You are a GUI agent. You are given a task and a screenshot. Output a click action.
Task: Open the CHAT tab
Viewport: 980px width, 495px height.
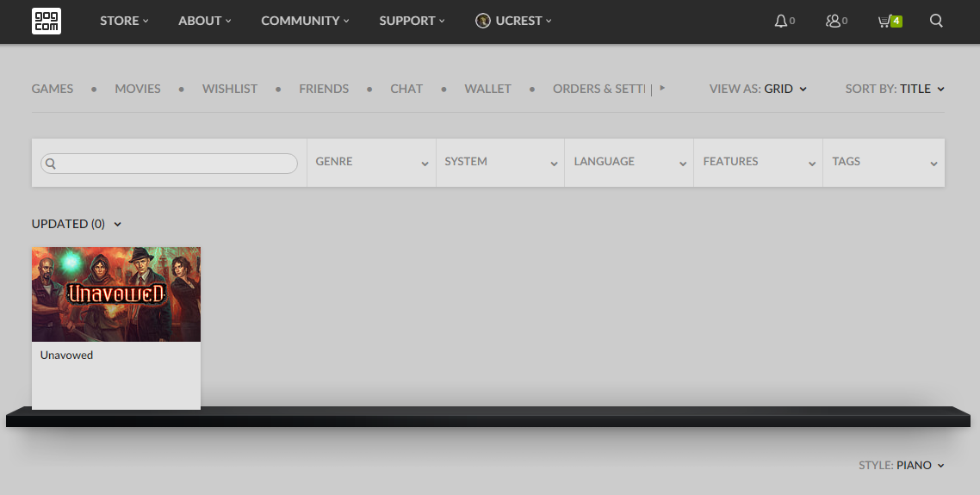click(406, 89)
